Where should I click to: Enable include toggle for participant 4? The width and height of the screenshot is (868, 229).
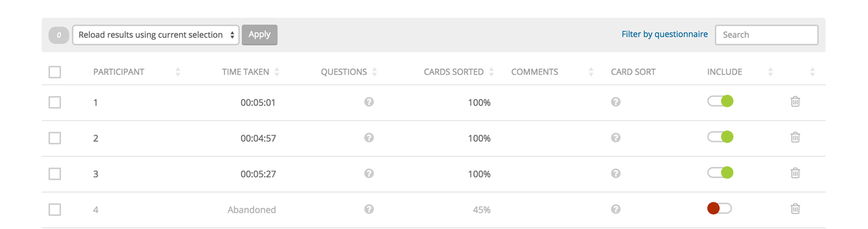click(719, 209)
